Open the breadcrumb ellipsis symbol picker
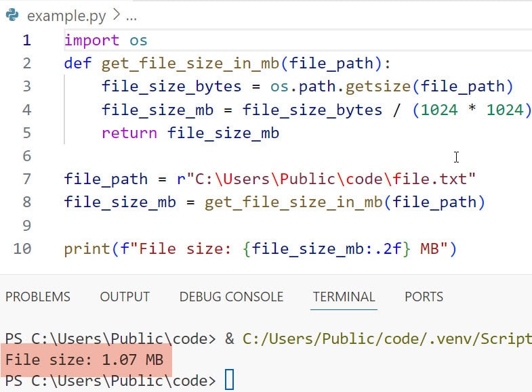This screenshot has height=392, width=532. [131, 19]
